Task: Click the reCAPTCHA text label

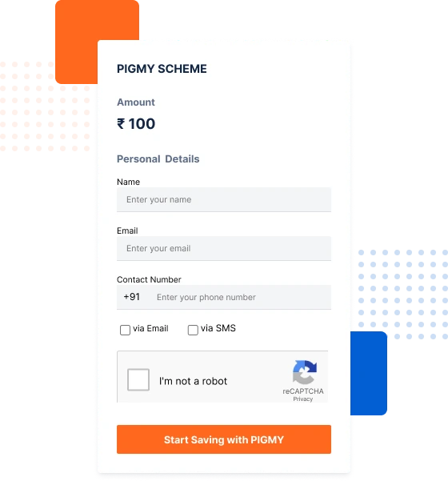Action: (x=303, y=391)
